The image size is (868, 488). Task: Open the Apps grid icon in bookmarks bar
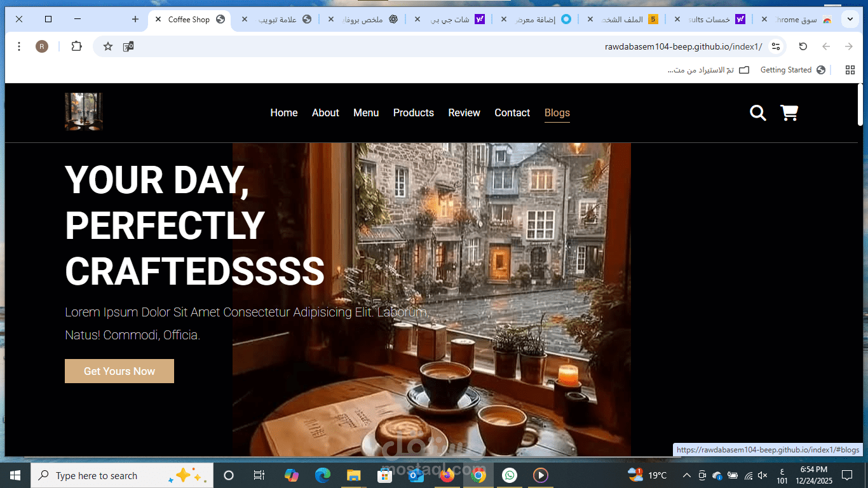click(x=850, y=70)
